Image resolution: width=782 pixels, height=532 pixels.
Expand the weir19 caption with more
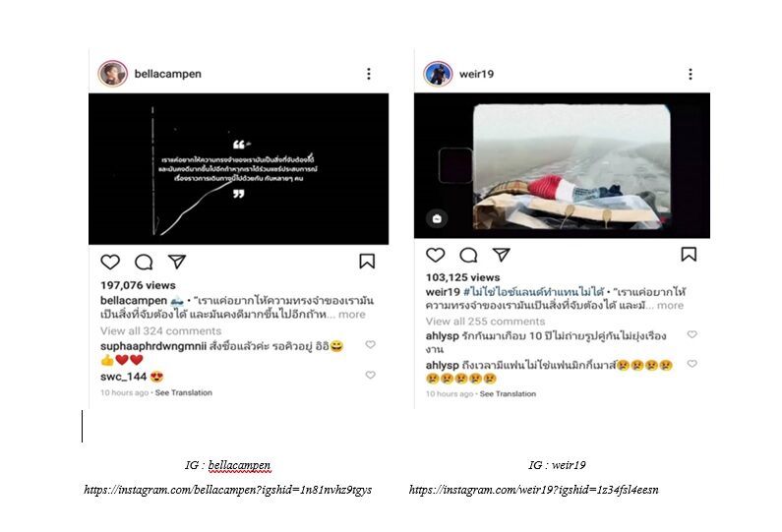pyautogui.click(x=670, y=305)
